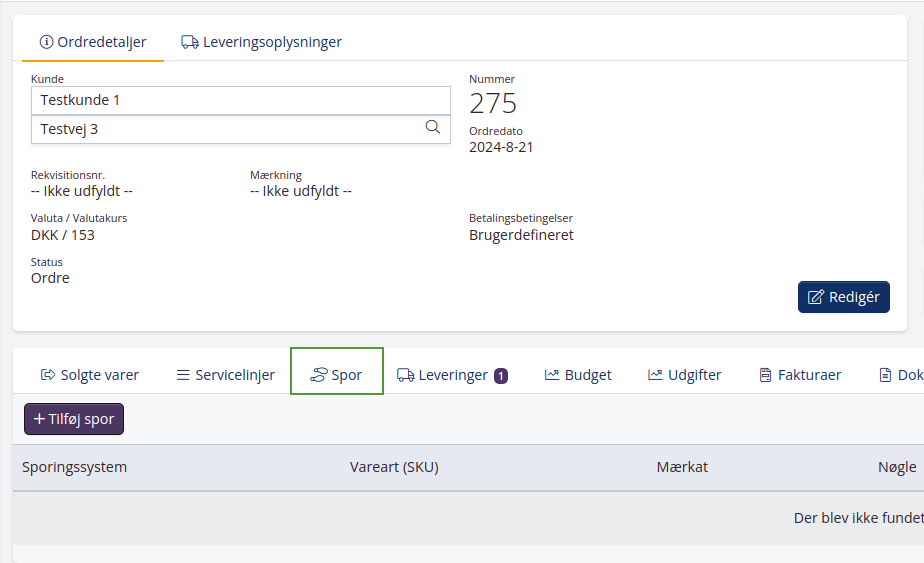Viewport: 924px width, 563px height.
Task: Click the Vareart (SKU) column header
Action: (394, 467)
